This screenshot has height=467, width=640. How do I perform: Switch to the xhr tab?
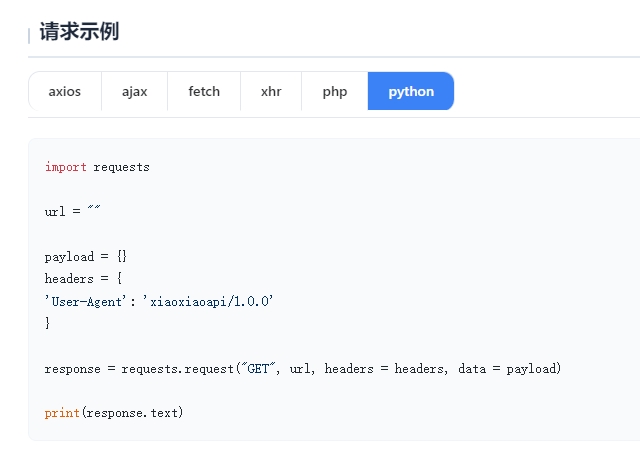click(271, 91)
